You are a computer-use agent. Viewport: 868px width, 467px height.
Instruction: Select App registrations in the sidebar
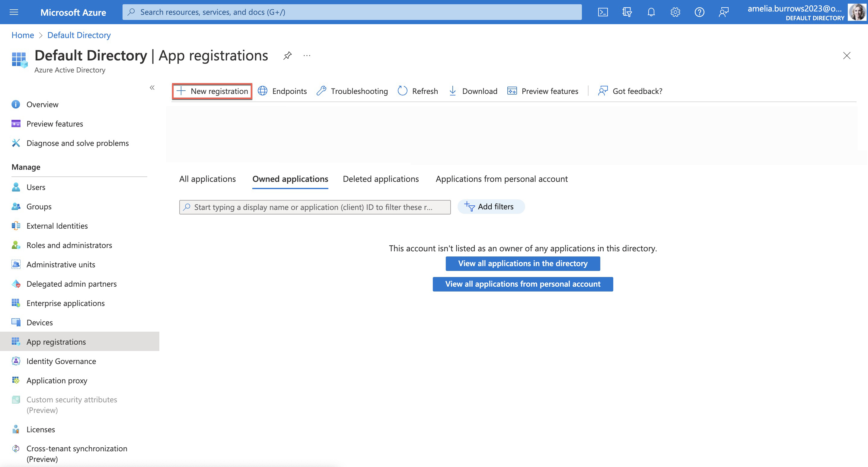click(79, 342)
